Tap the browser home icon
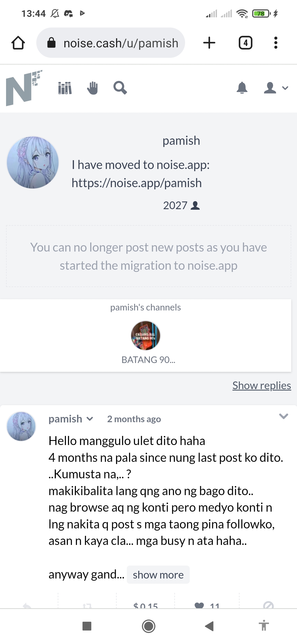The image size is (297, 644). pos(18,43)
